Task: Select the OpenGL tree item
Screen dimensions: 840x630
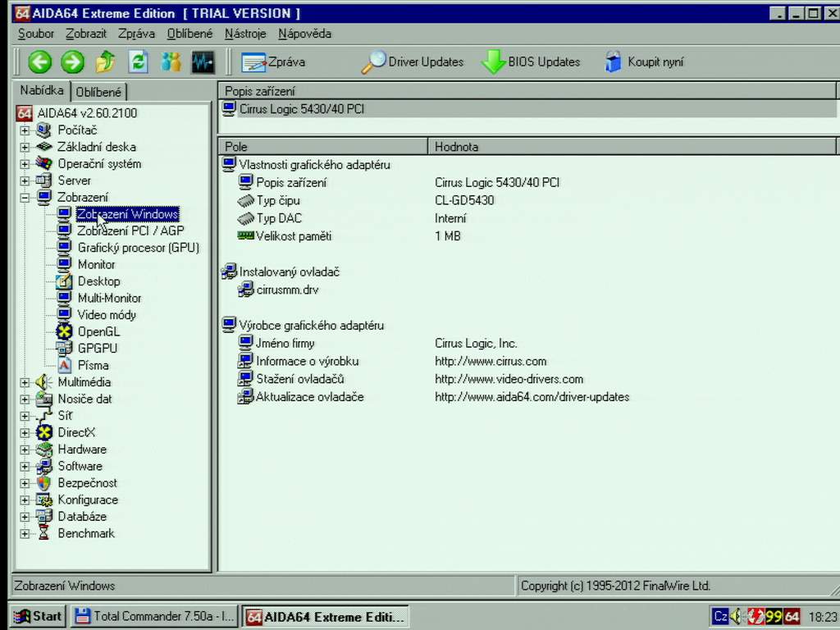Action: (98, 332)
